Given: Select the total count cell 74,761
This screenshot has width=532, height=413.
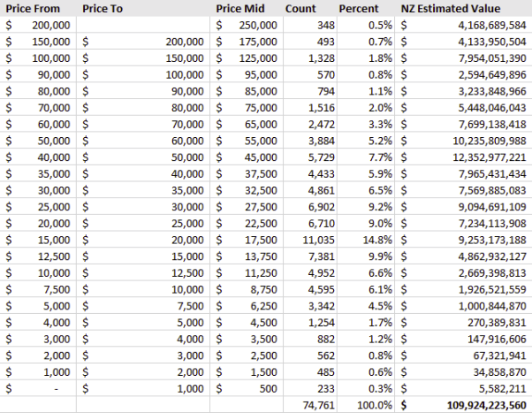Looking at the screenshot, I should (310, 405).
